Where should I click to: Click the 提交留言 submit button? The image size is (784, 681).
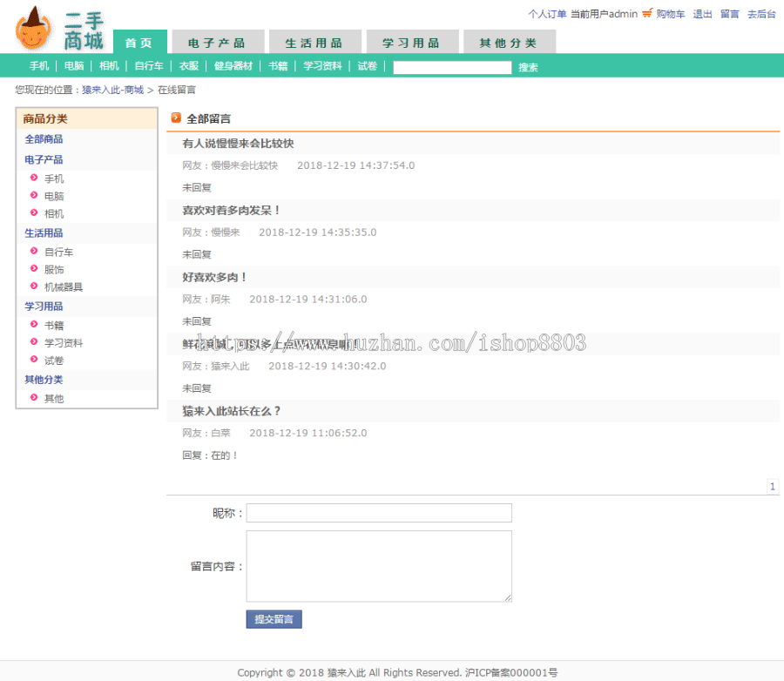(274, 619)
